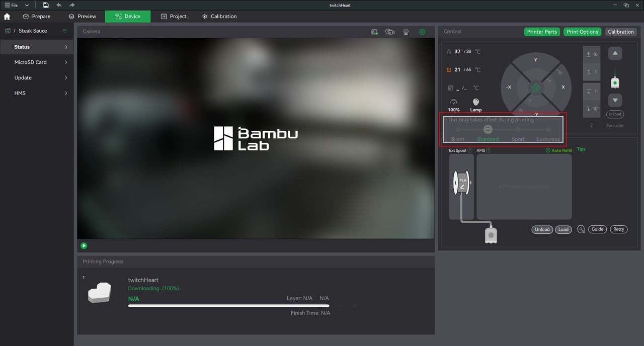Toggle the Auto Refill option

[x=559, y=150]
